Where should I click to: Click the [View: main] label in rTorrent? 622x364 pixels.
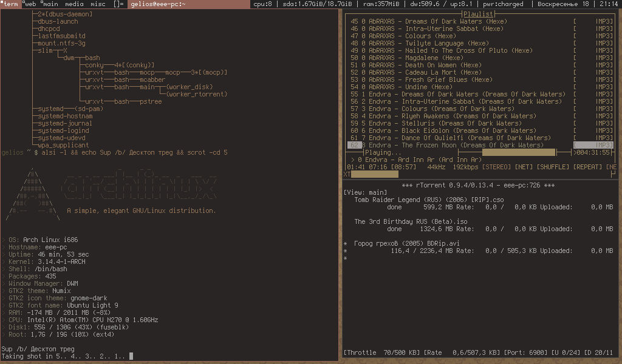tap(365, 192)
